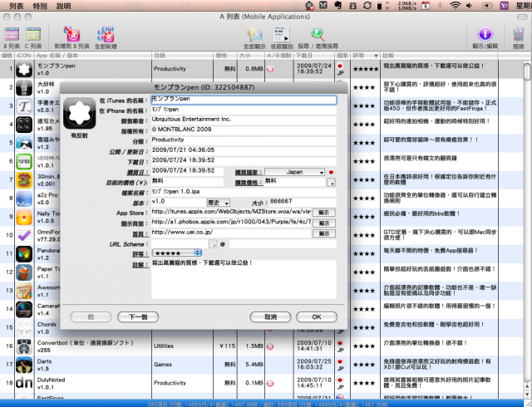532x407 pixels.
Task: Click Wi-Fi icon in menu bar
Action: point(455,6)
